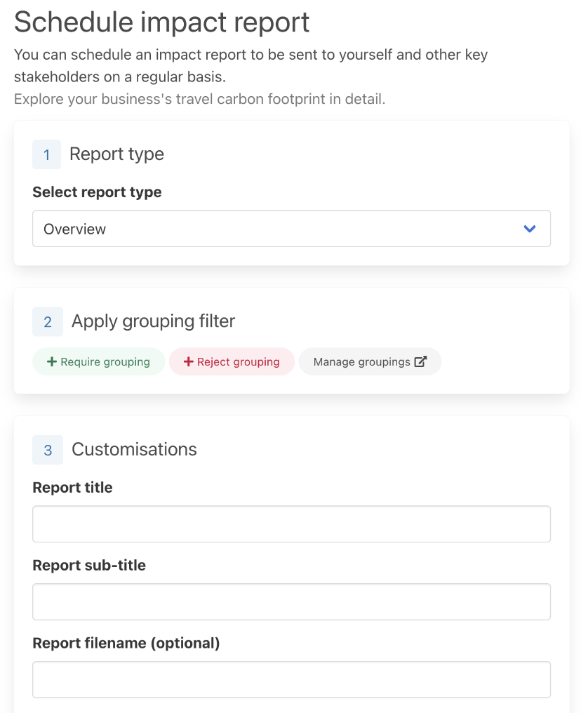Click the step 2 number badge
The height and width of the screenshot is (713, 588).
(x=48, y=321)
